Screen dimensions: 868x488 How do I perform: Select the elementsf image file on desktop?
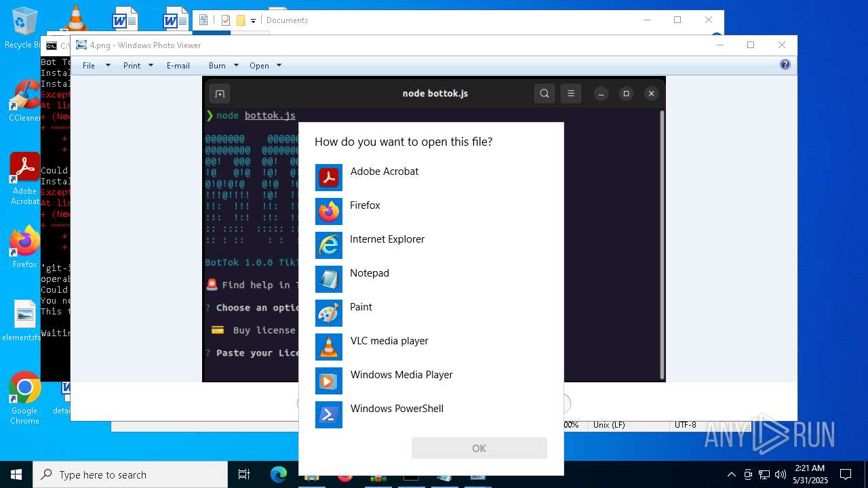click(24, 321)
